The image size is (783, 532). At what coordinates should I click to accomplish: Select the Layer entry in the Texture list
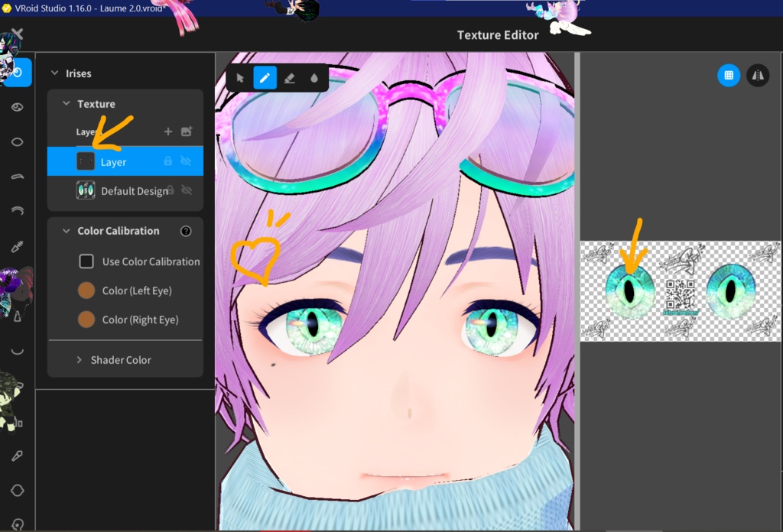115,161
